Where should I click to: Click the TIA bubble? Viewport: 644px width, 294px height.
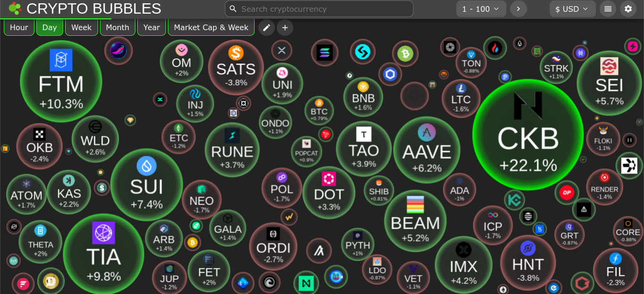click(x=103, y=254)
